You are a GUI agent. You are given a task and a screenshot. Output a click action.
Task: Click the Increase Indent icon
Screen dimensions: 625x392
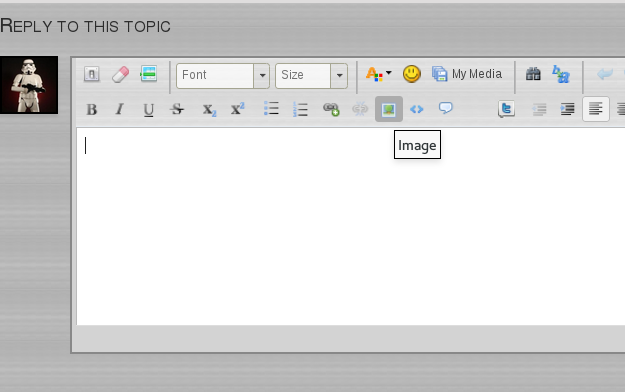(567, 109)
